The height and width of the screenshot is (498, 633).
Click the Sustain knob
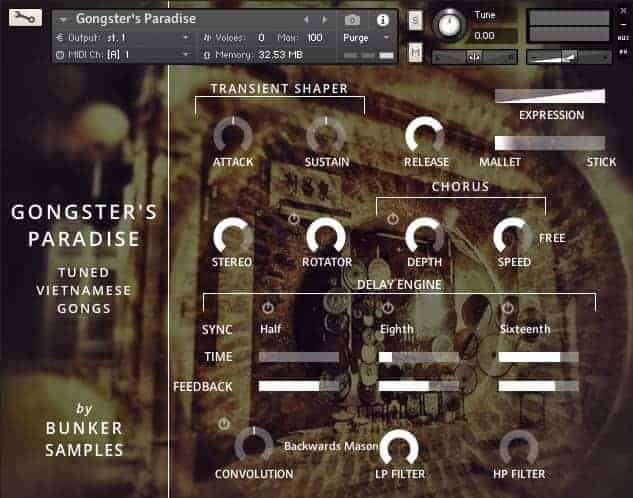click(326, 136)
